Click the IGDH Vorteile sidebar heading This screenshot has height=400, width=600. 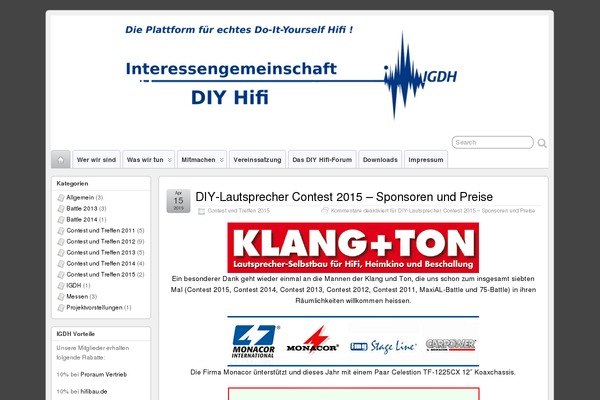coord(75,334)
